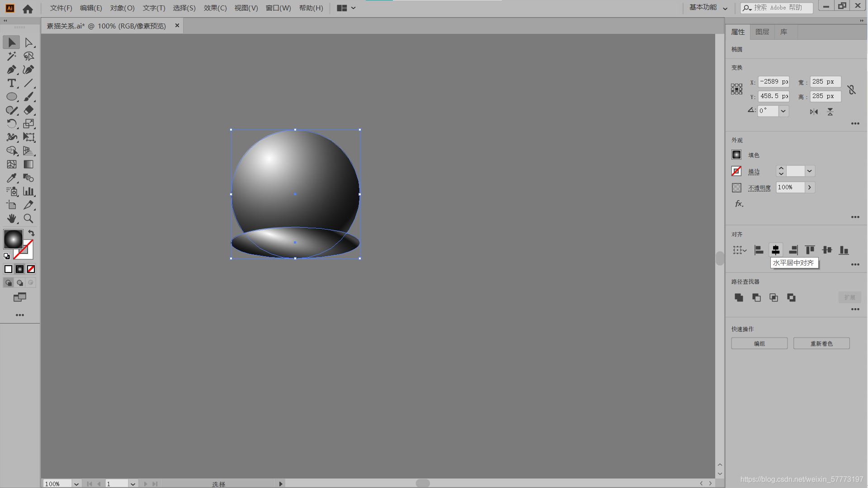Activate the Zoom tool
The image size is (868, 488).
coord(28,219)
